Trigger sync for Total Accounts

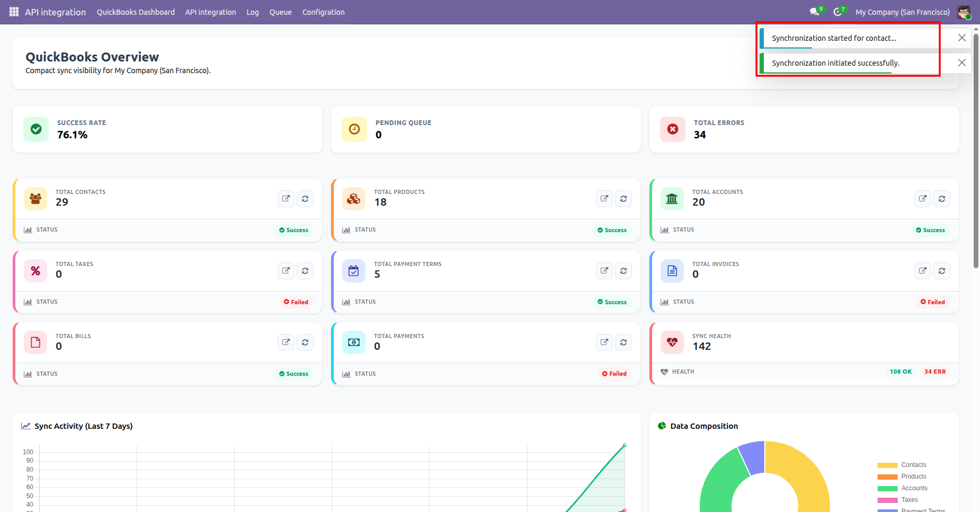click(942, 199)
